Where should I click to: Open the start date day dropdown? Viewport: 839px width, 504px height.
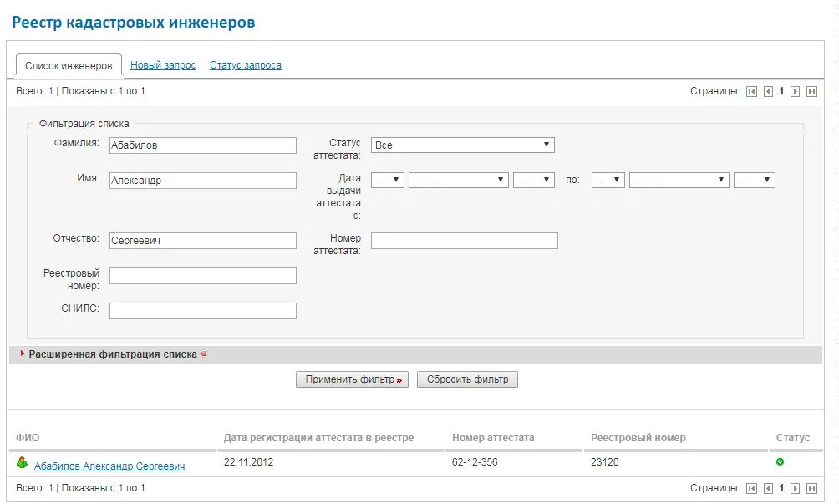coord(388,181)
